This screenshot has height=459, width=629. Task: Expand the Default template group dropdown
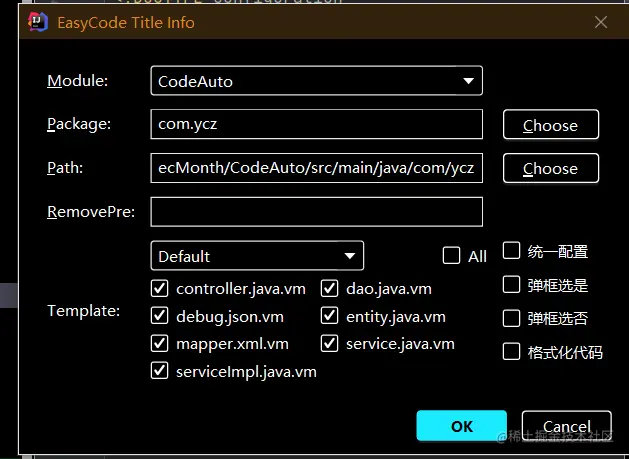click(x=257, y=256)
